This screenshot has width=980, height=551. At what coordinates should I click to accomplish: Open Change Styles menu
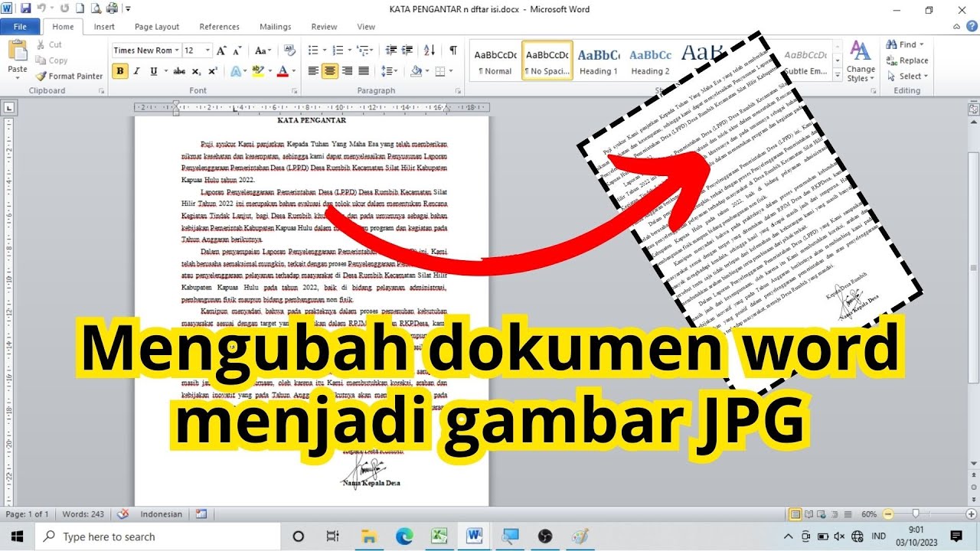(861, 61)
